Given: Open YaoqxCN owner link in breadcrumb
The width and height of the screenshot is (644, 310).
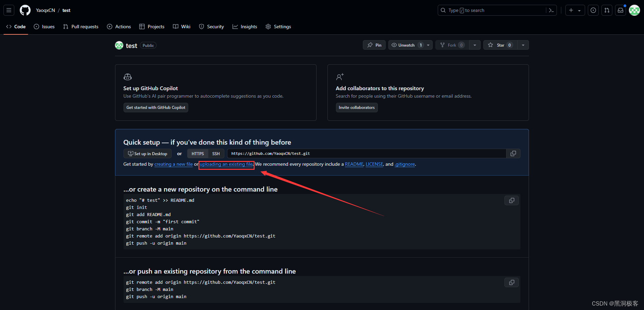Looking at the screenshot, I should (x=46, y=10).
